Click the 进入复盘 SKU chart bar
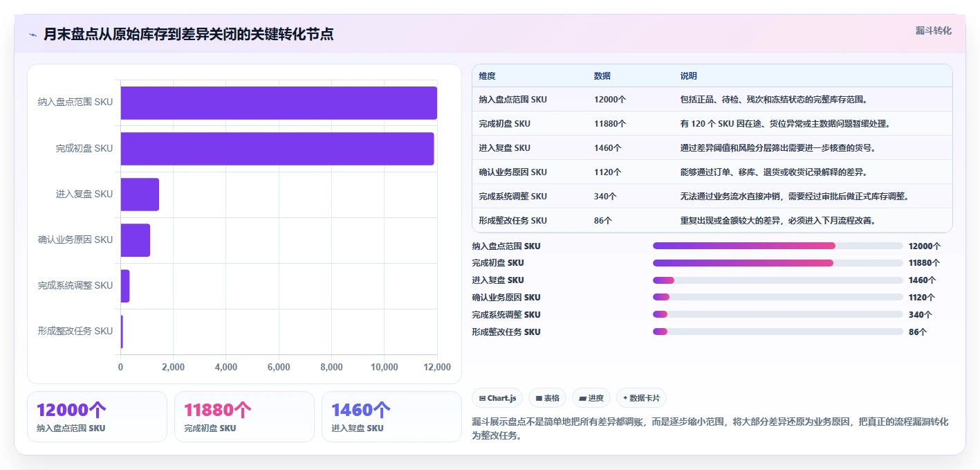This screenshot has height=470, width=980. click(140, 195)
